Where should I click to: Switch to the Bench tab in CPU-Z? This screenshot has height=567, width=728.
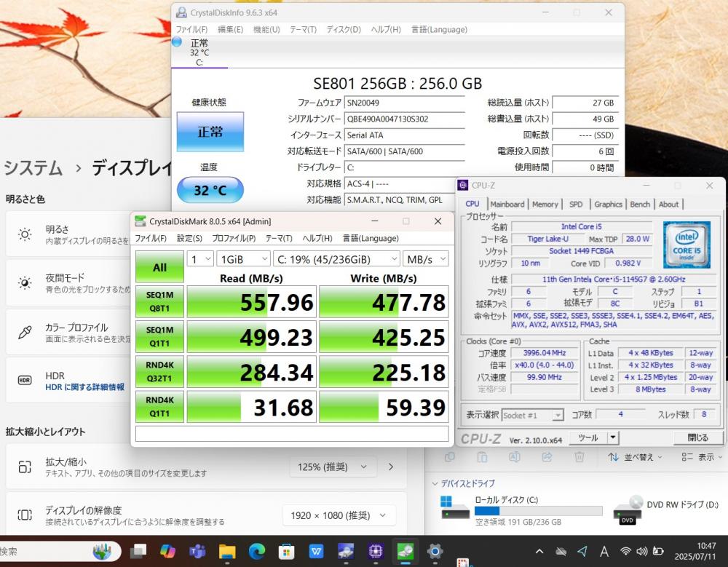[x=640, y=205]
